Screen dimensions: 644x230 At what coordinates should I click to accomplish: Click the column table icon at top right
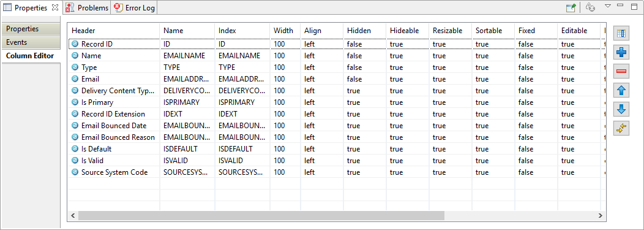tap(621, 34)
